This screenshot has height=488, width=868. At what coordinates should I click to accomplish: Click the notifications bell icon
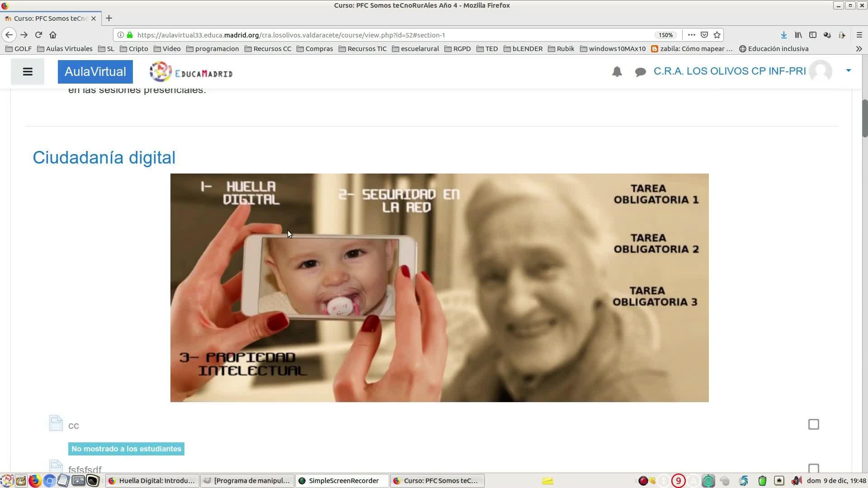pyautogui.click(x=617, y=72)
